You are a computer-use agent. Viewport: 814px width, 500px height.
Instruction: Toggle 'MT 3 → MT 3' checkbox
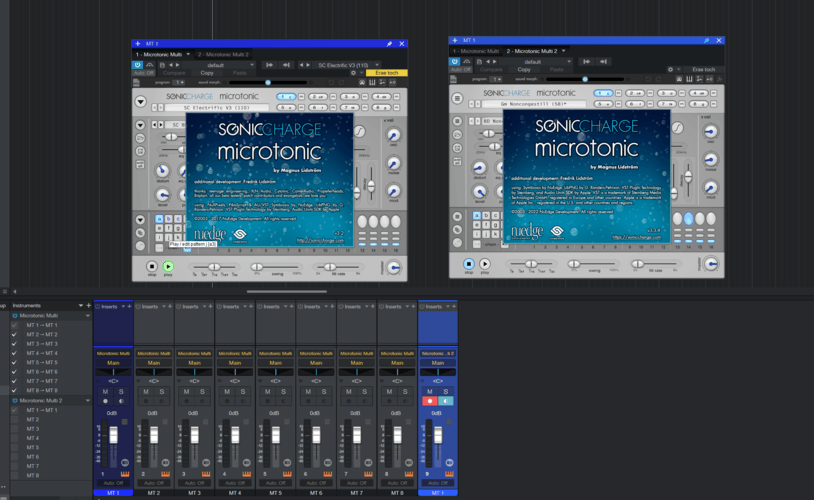(15, 344)
